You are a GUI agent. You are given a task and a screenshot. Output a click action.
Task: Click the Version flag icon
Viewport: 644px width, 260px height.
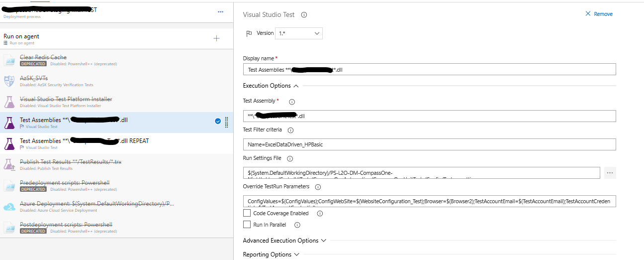pyautogui.click(x=249, y=33)
